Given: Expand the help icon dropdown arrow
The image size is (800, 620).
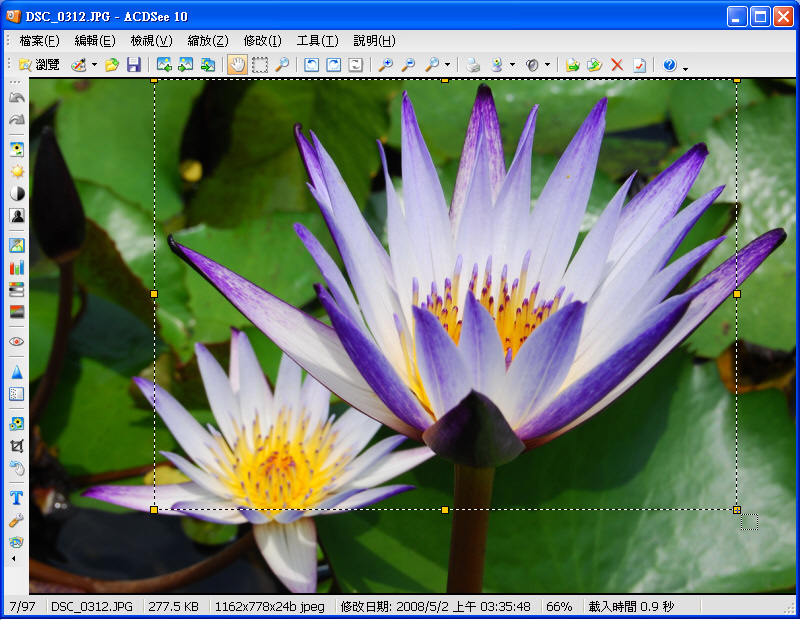Looking at the screenshot, I should tap(685, 67).
